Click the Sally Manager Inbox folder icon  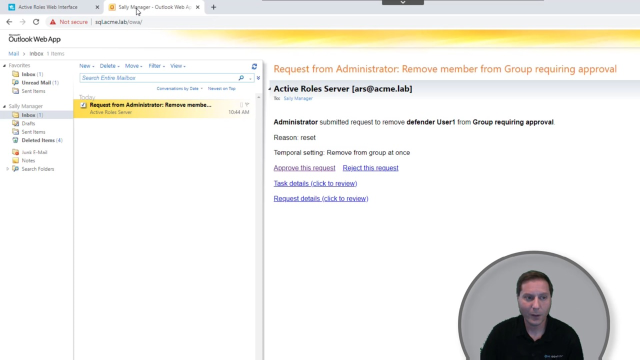click(x=16, y=115)
